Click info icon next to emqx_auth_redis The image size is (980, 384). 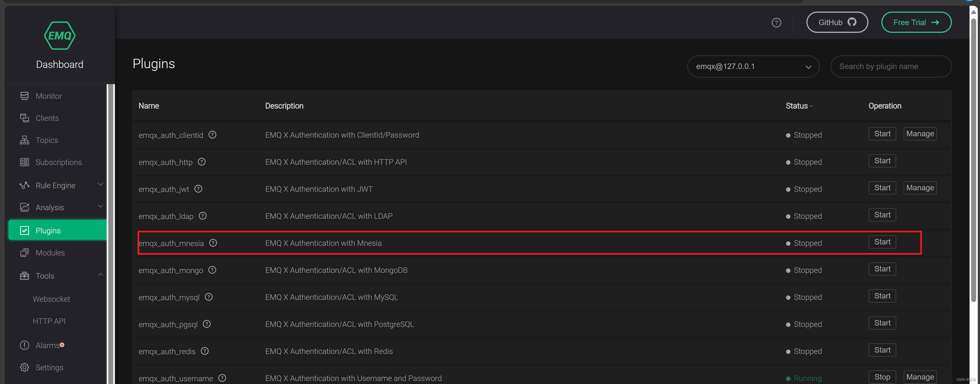pyautogui.click(x=205, y=351)
